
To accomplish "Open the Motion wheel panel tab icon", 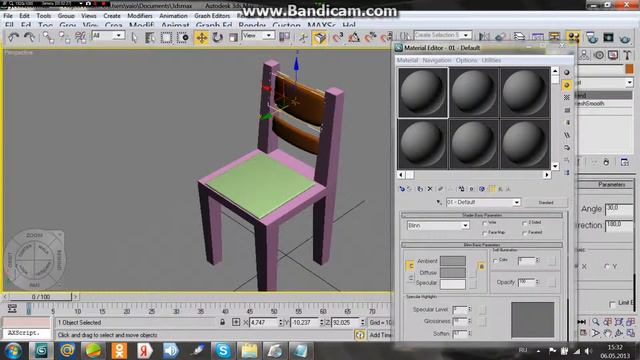I will pyautogui.click(x=599, y=55).
